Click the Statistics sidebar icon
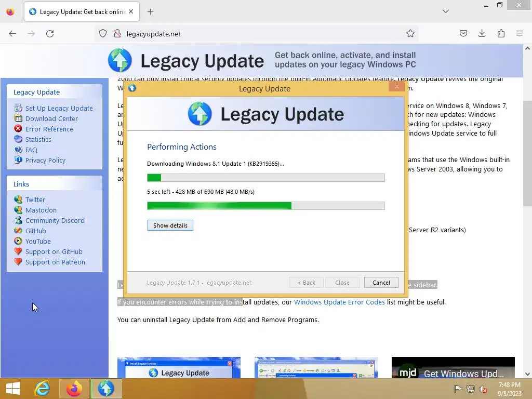Image resolution: width=532 pixels, height=399 pixels. click(x=18, y=139)
